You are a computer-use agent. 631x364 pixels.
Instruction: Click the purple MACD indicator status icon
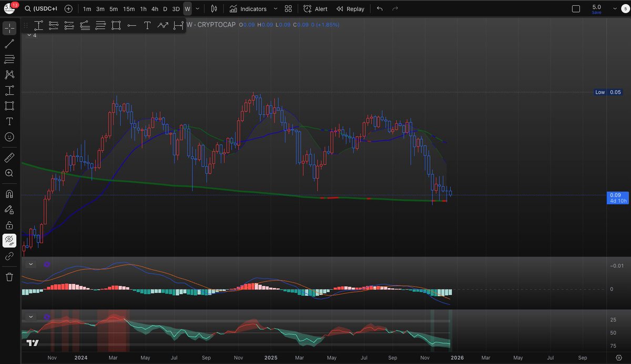point(47,264)
